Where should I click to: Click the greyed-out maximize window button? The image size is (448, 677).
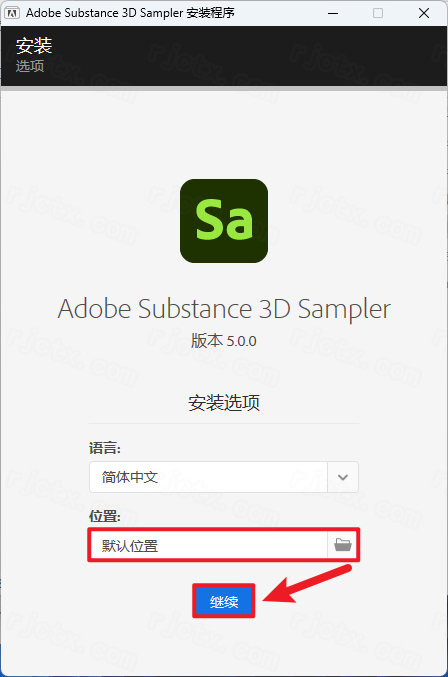378,13
